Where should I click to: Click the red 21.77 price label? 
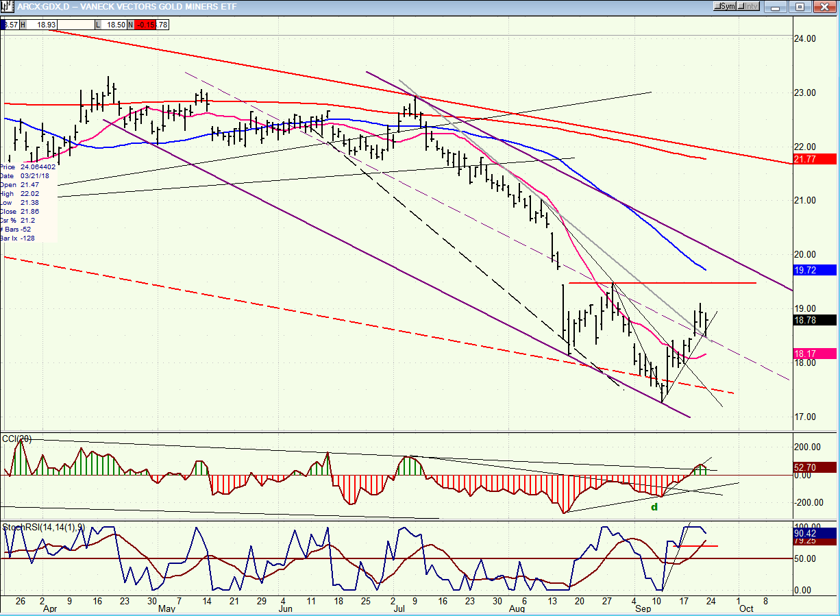815,159
